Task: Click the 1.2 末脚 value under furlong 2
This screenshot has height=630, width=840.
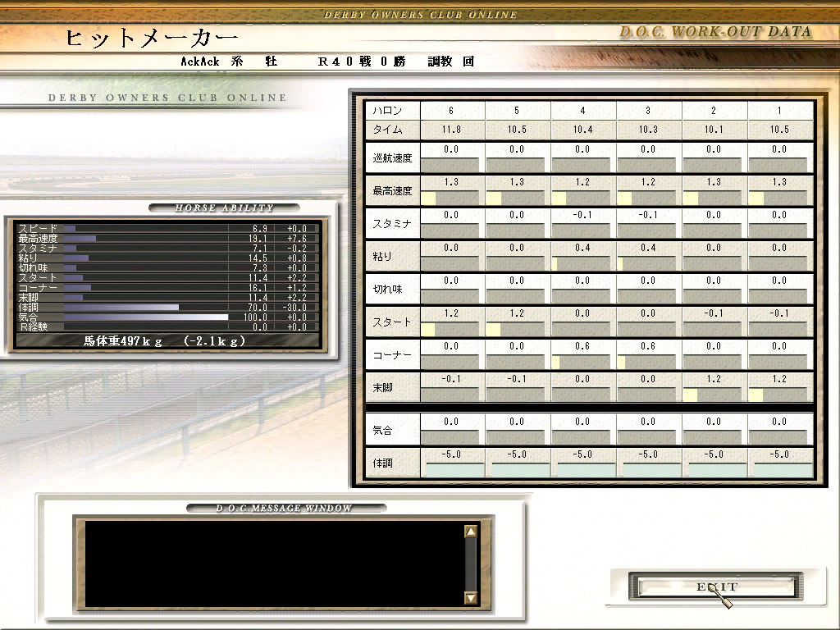Action: click(714, 379)
